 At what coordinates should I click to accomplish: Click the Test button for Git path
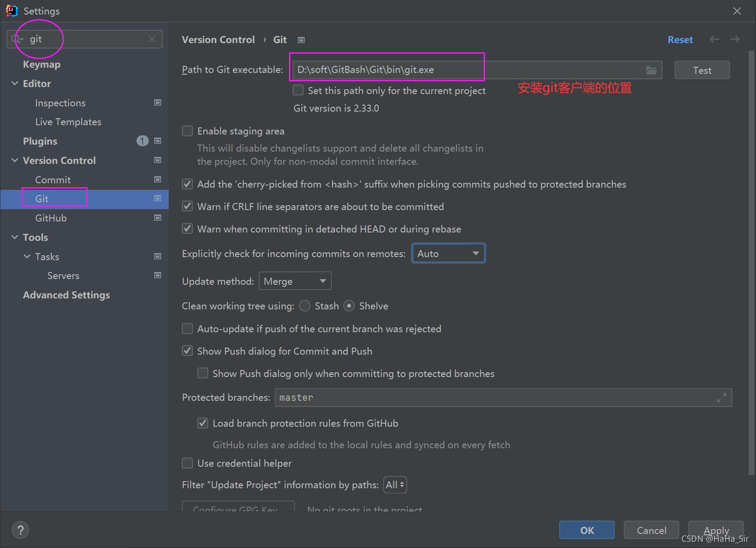(702, 70)
